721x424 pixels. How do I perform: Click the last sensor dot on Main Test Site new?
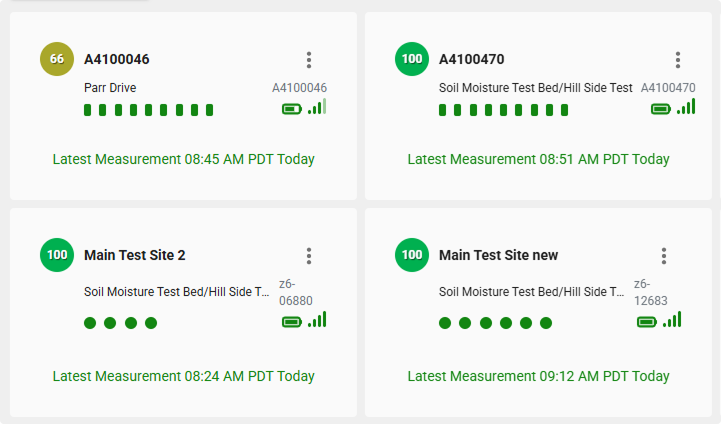[x=546, y=323]
